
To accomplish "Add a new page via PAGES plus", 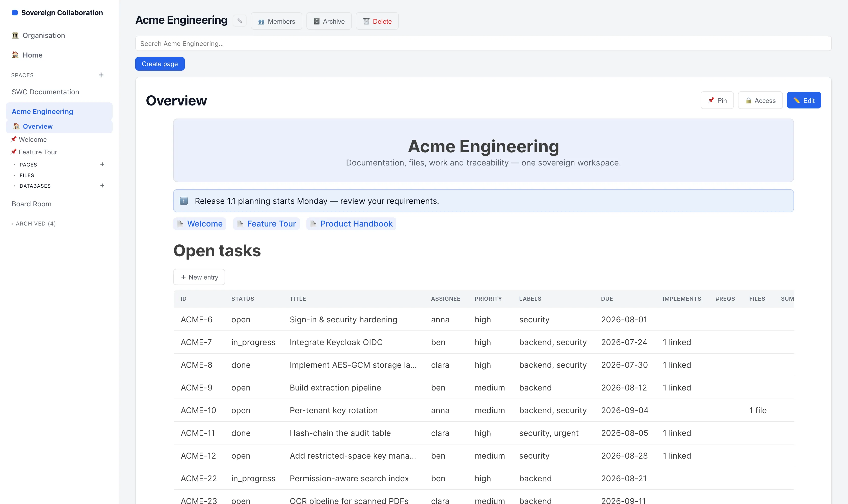I will [102, 164].
